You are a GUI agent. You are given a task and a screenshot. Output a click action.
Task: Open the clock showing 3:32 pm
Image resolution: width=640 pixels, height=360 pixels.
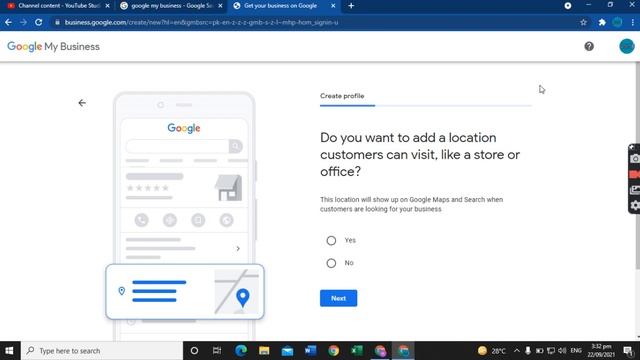coord(601,351)
